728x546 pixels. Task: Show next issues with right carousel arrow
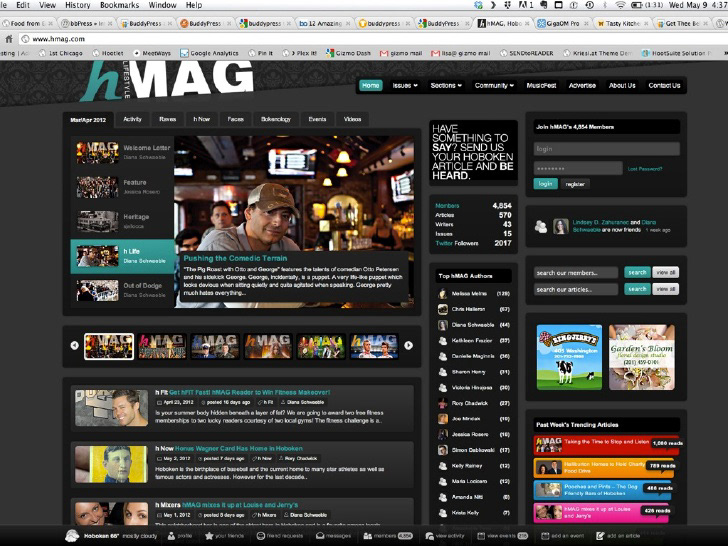point(409,345)
